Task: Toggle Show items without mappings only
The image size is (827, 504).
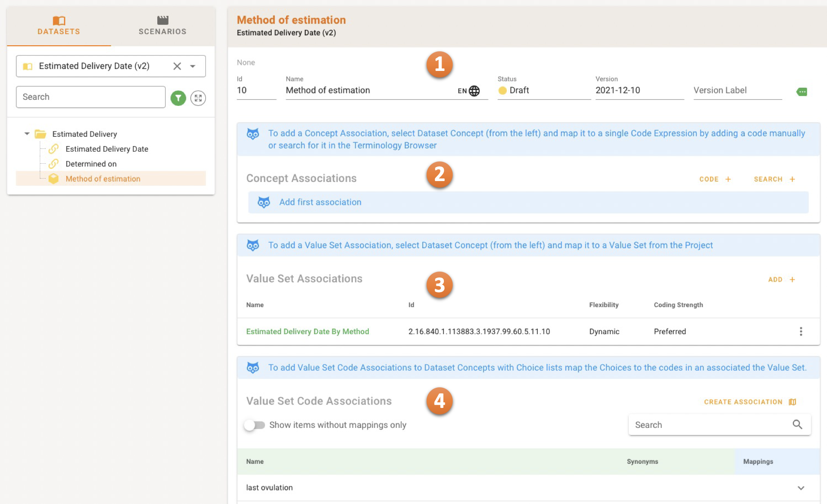Action: (254, 425)
